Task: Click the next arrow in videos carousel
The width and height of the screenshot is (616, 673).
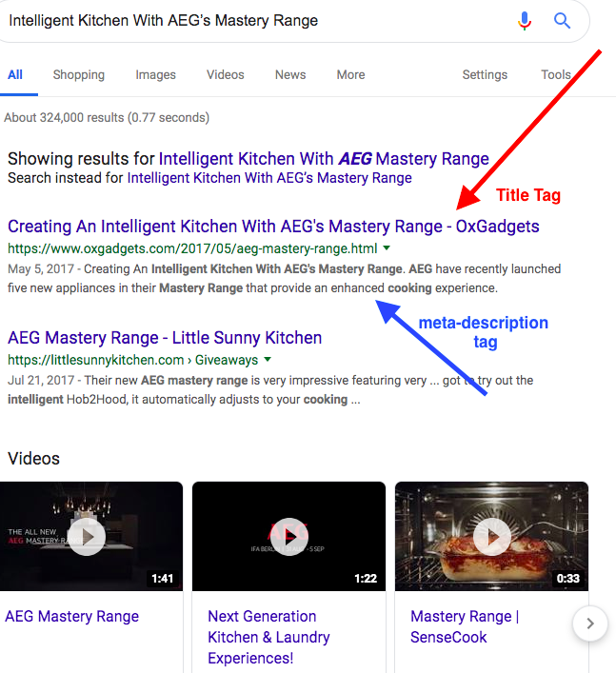Action: pyautogui.click(x=590, y=624)
